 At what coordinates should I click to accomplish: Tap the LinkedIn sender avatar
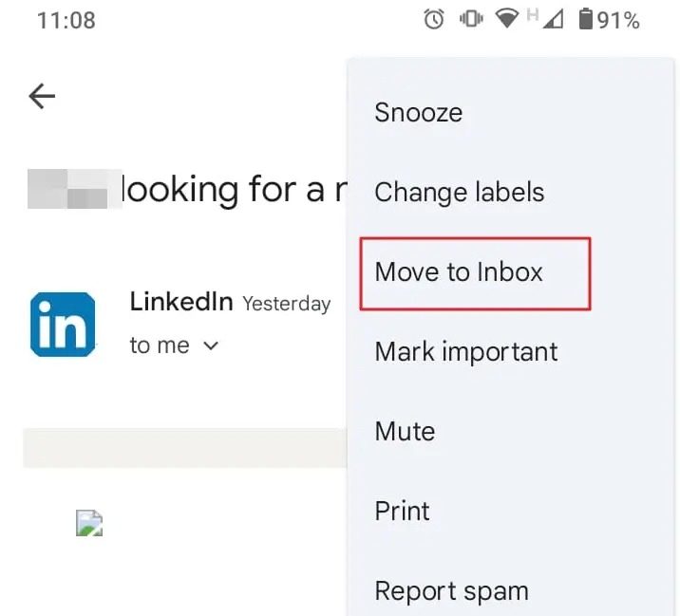pyautogui.click(x=63, y=325)
